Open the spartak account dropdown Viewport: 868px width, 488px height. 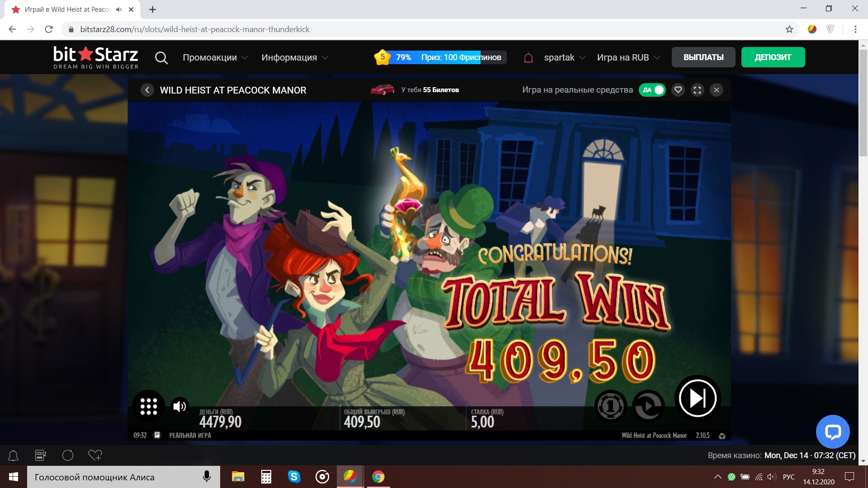pyautogui.click(x=565, y=57)
